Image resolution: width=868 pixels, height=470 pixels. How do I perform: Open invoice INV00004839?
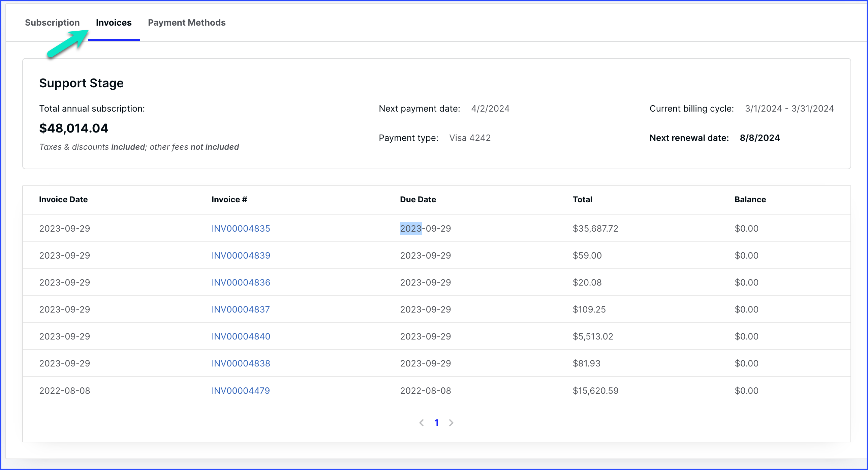point(241,256)
